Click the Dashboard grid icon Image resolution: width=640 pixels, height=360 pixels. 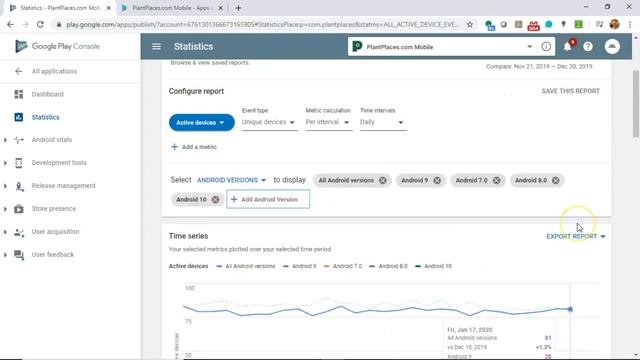click(x=19, y=94)
